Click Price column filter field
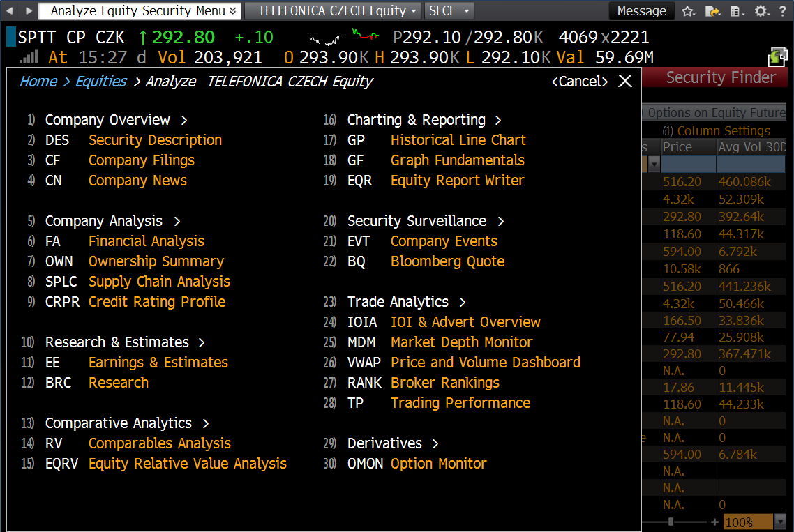Screen dimensions: 794x532 coord(689,164)
